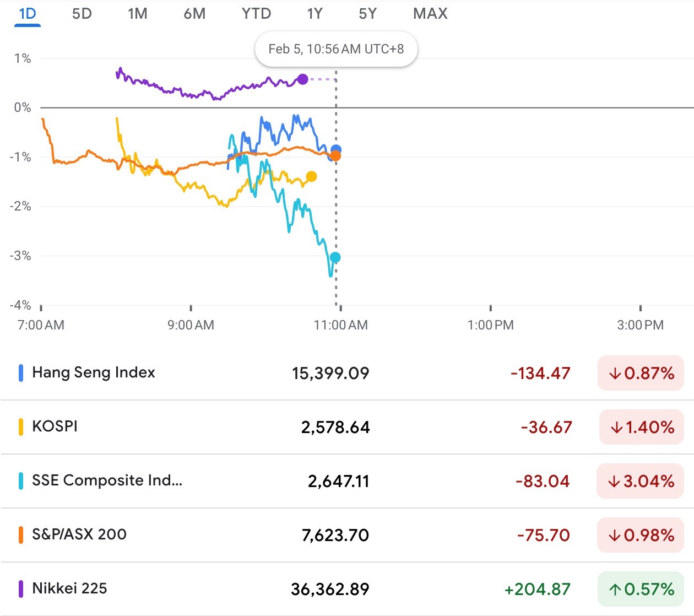Click the -1% y-axis label
This screenshot has height=616, width=694.
point(20,157)
